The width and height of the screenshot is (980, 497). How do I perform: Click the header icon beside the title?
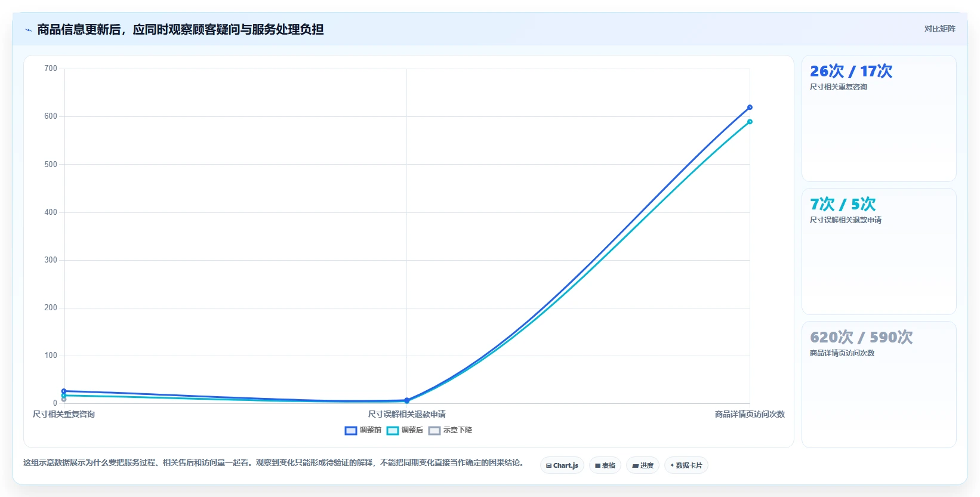click(28, 30)
